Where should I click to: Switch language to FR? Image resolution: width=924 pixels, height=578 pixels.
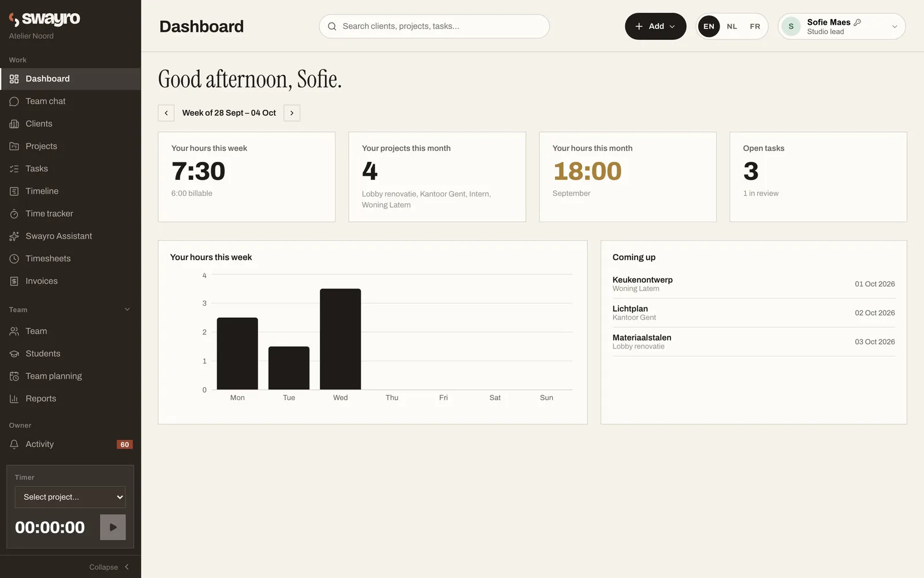coord(755,27)
